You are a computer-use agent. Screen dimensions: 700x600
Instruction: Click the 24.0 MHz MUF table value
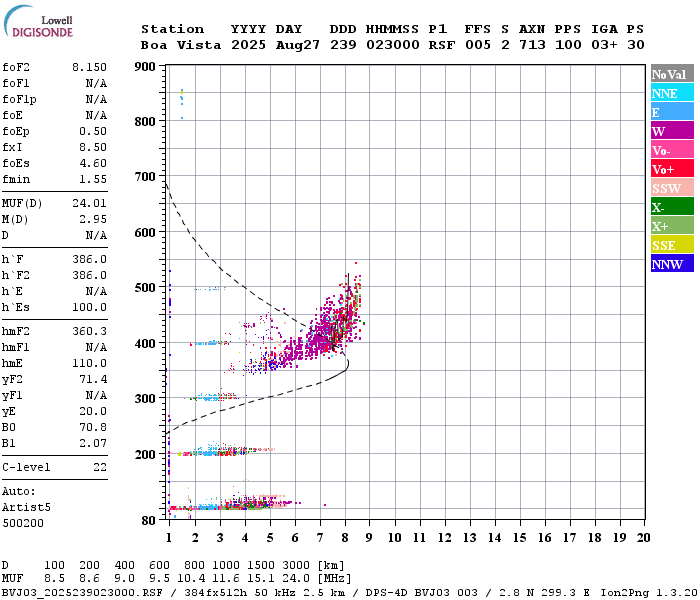click(296, 579)
